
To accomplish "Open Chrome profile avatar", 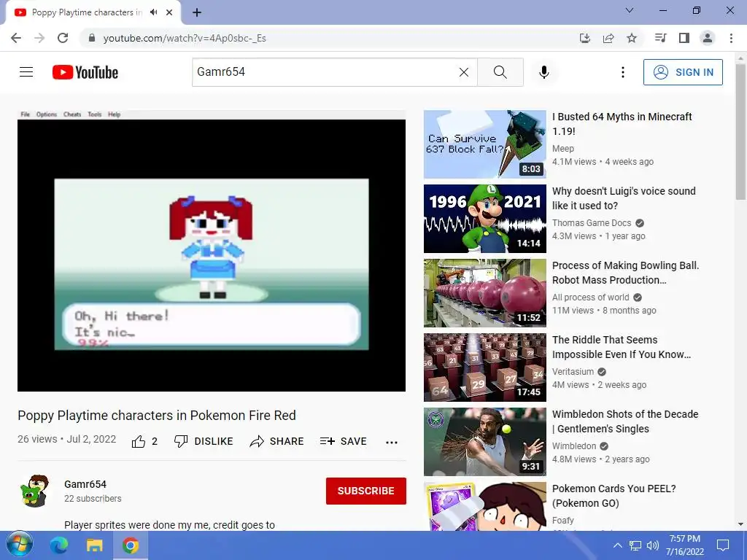I will (x=708, y=38).
